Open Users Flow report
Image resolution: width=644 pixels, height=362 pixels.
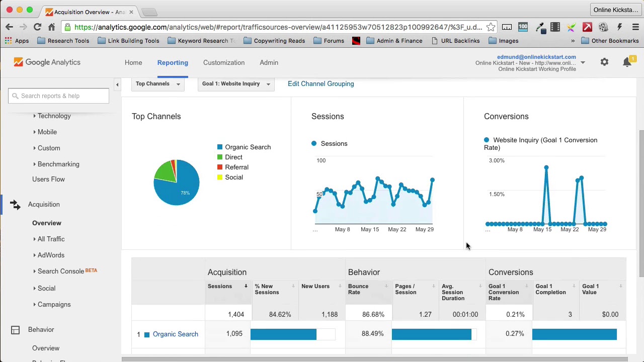[x=48, y=179]
